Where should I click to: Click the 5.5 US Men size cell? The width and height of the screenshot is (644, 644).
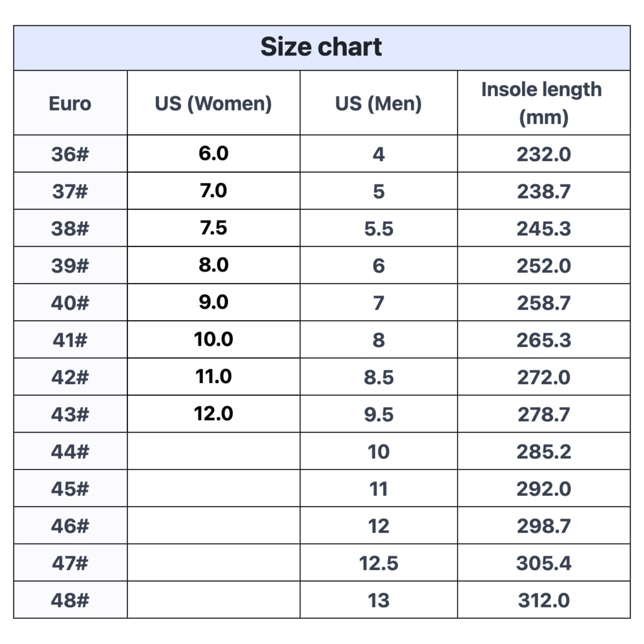[x=378, y=229]
